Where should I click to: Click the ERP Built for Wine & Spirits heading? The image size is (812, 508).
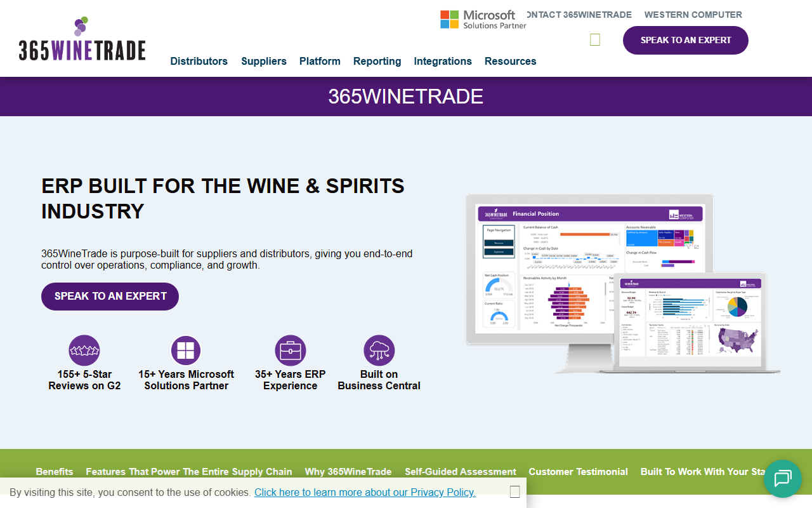(x=223, y=198)
